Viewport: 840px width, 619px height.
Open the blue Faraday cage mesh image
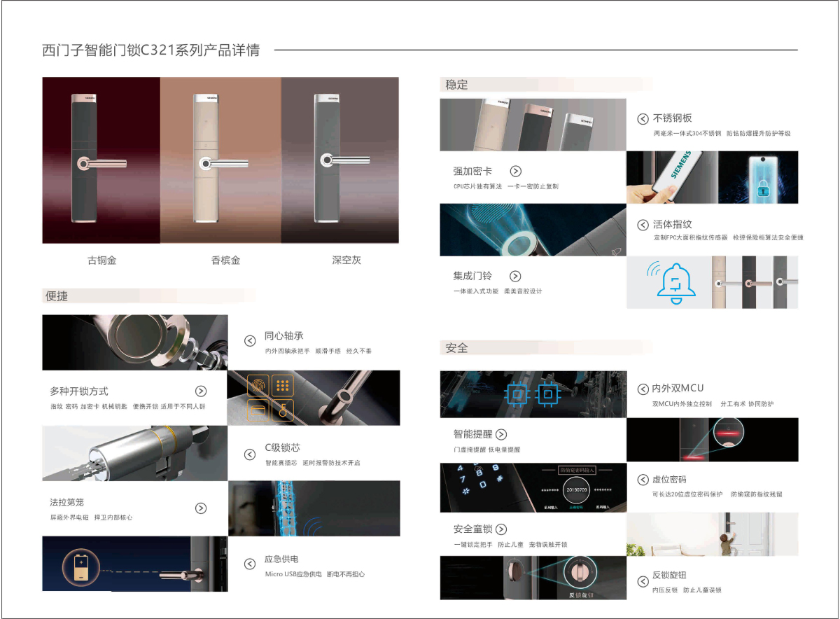(x=314, y=508)
